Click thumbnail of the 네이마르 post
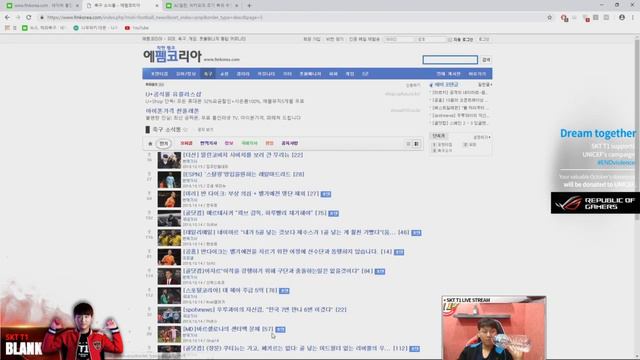The image size is (640, 360). point(169,238)
